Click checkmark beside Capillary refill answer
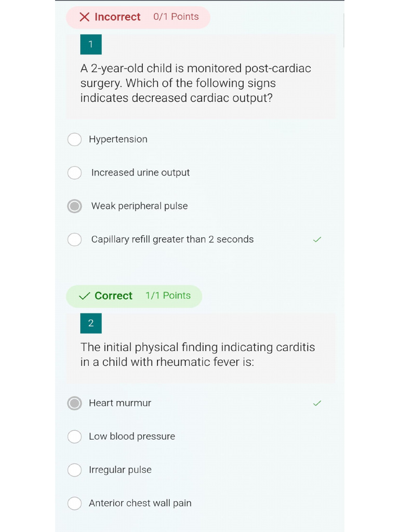Image resolution: width=399 pixels, height=532 pixels. (x=317, y=240)
